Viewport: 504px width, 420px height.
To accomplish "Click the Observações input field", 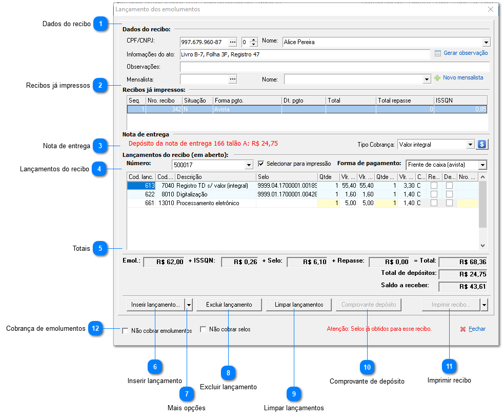I will click(335, 67).
